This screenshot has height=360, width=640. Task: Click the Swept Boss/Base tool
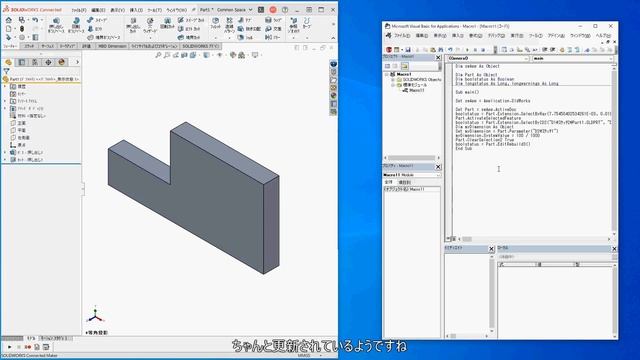tap(97, 20)
